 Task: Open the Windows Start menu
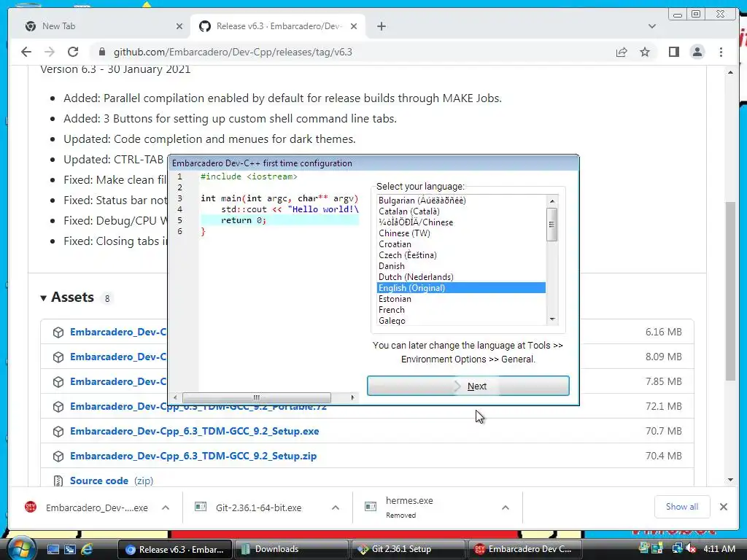click(20, 548)
